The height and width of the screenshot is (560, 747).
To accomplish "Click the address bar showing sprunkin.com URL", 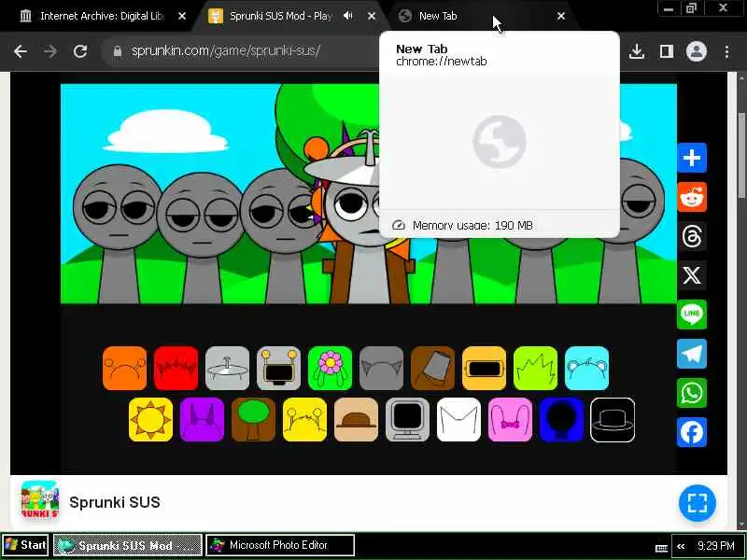I will pyautogui.click(x=226, y=50).
